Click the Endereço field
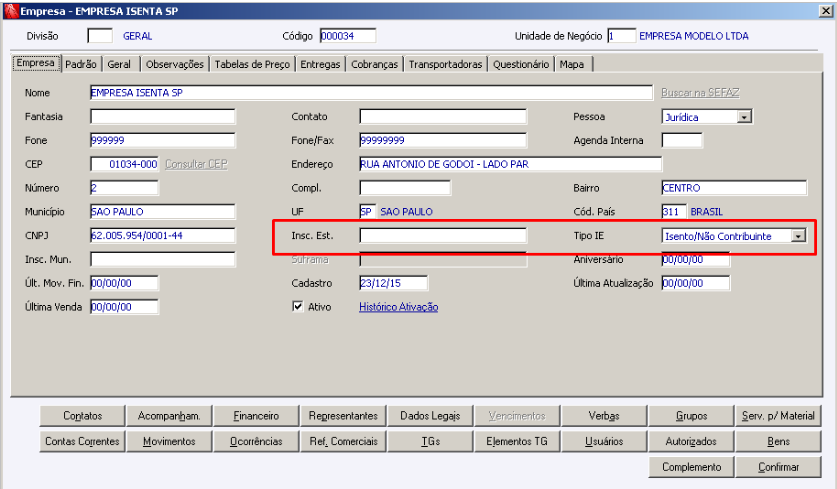This screenshot has width=837, height=489. pyautogui.click(x=510, y=164)
